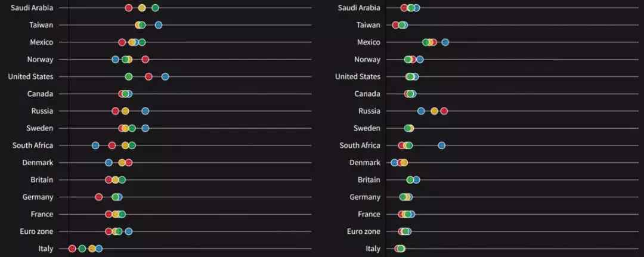Select the blue Taiwan dot in left chart
This screenshot has width=644, height=257.
coord(159,25)
